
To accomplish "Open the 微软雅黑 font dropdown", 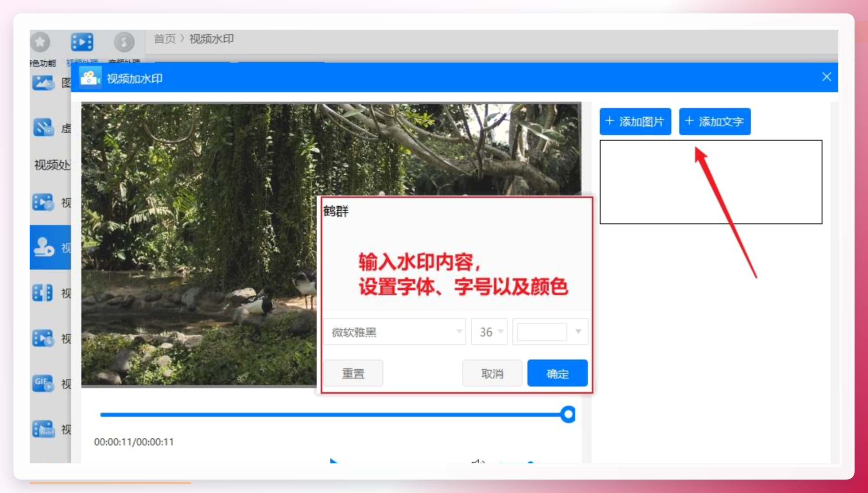I will coord(394,332).
